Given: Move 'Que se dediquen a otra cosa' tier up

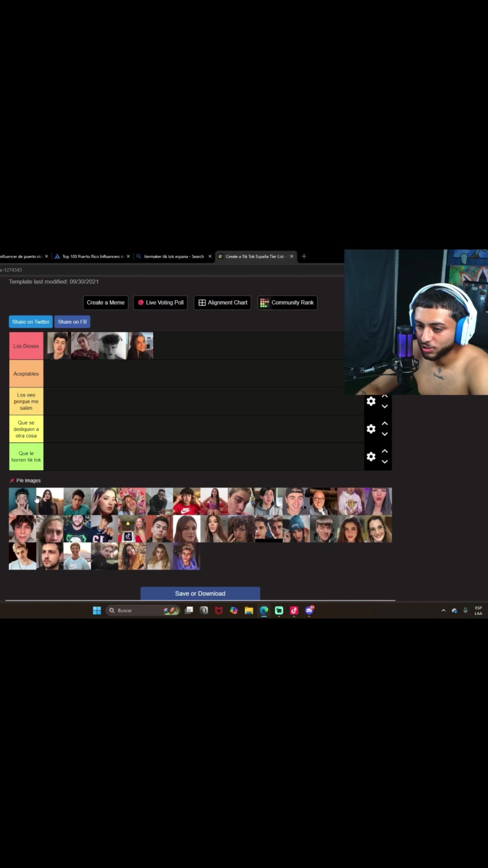Looking at the screenshot, I should pyautogui.click(x=385, y=424).
